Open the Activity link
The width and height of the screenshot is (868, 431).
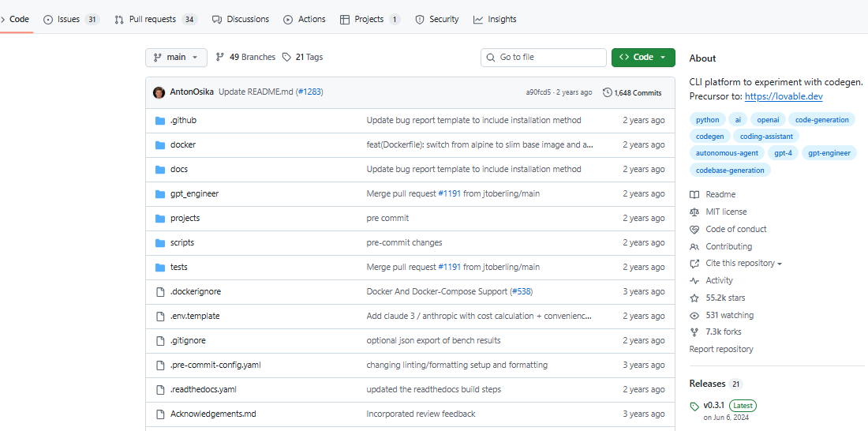[711, 280]
